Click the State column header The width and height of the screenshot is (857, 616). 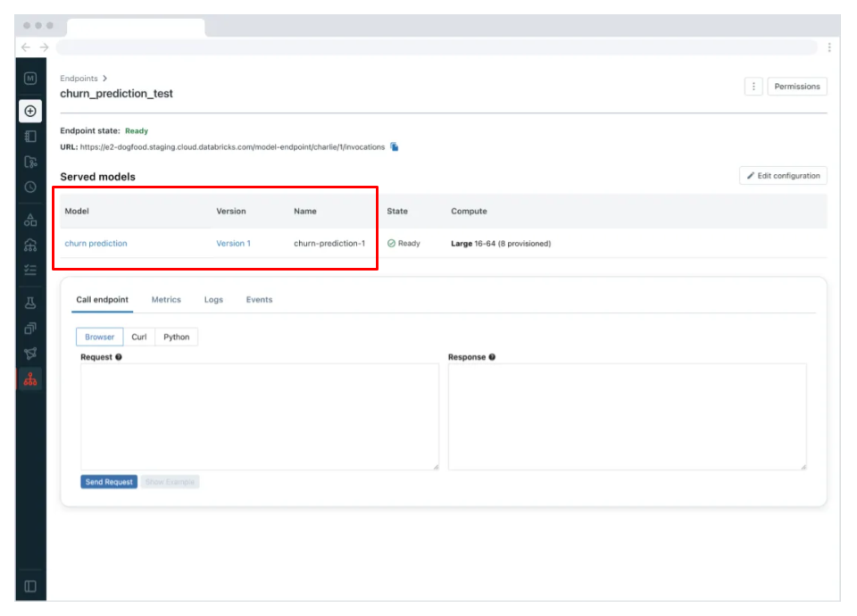click(x=397, y=211)
